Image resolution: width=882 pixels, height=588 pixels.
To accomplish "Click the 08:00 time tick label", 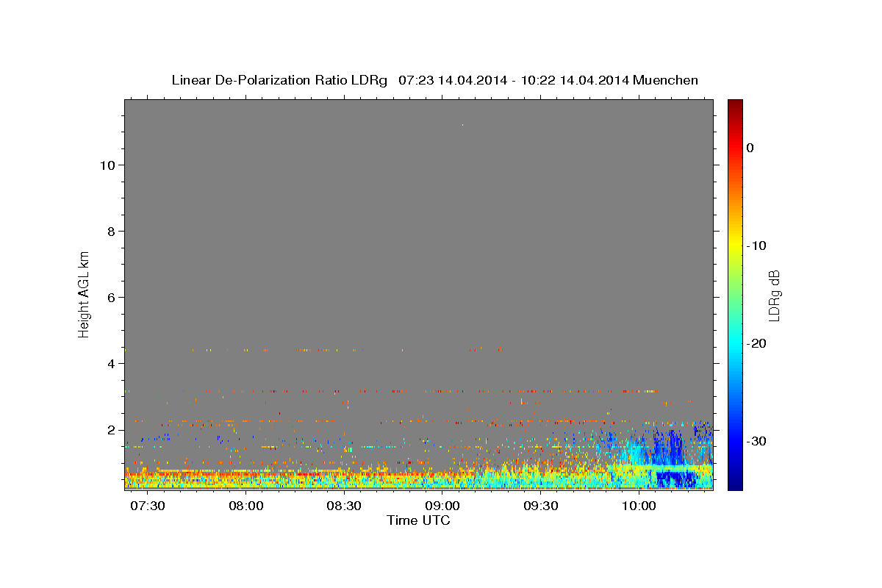I will tap(245, 506).
